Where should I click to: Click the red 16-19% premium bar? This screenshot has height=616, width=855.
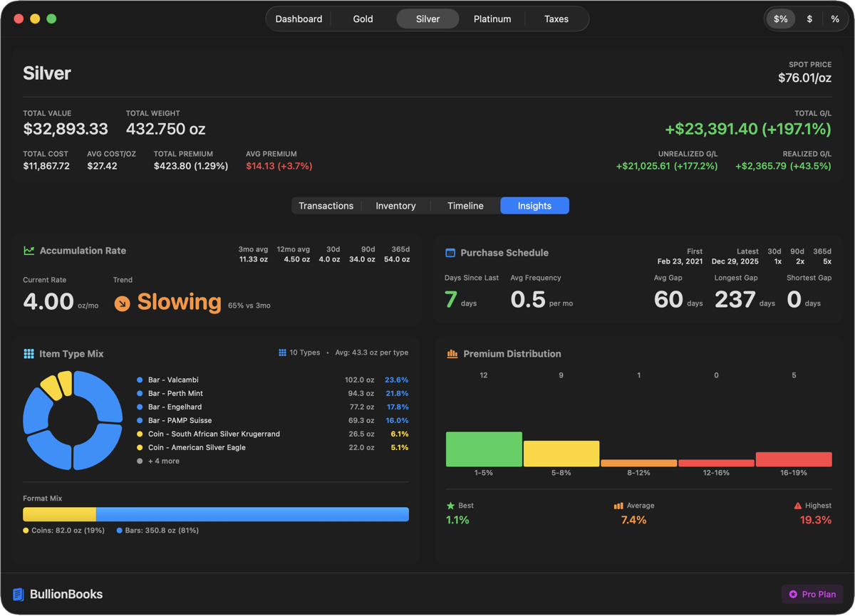pyautogui.click(x=794, y=459)
